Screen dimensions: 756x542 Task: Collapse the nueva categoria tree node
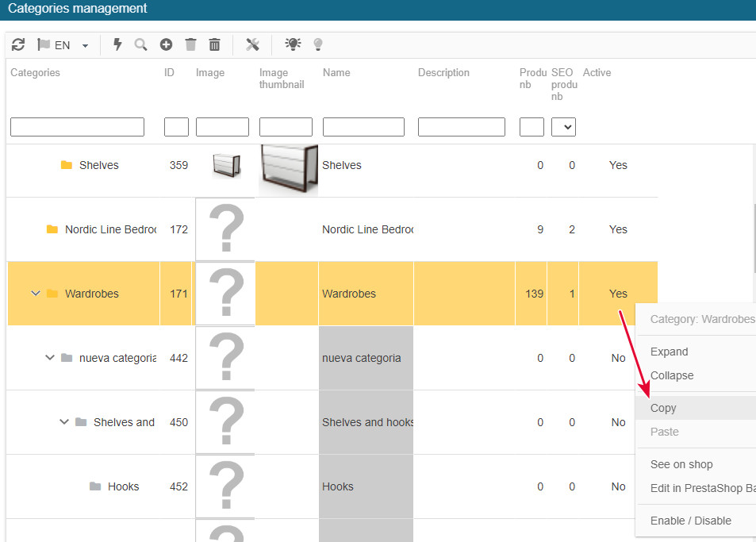pos(49,358)
